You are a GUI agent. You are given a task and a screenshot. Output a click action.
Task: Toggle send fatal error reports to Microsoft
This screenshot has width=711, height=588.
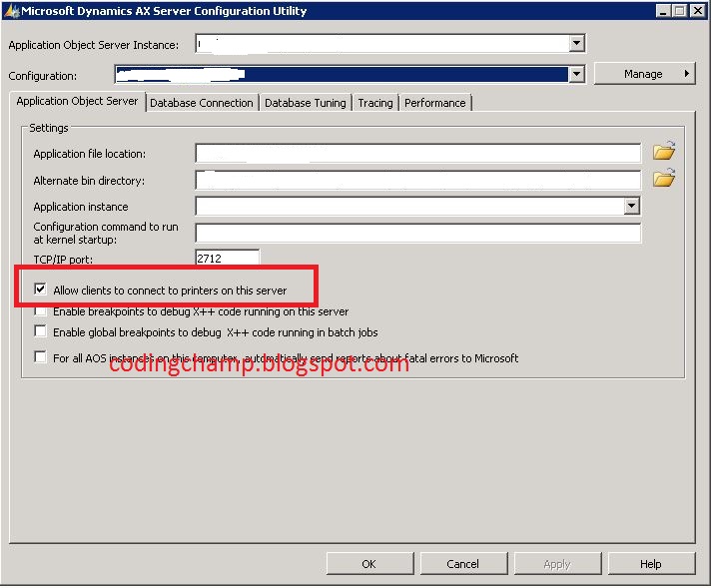click(x=40, y=356)
